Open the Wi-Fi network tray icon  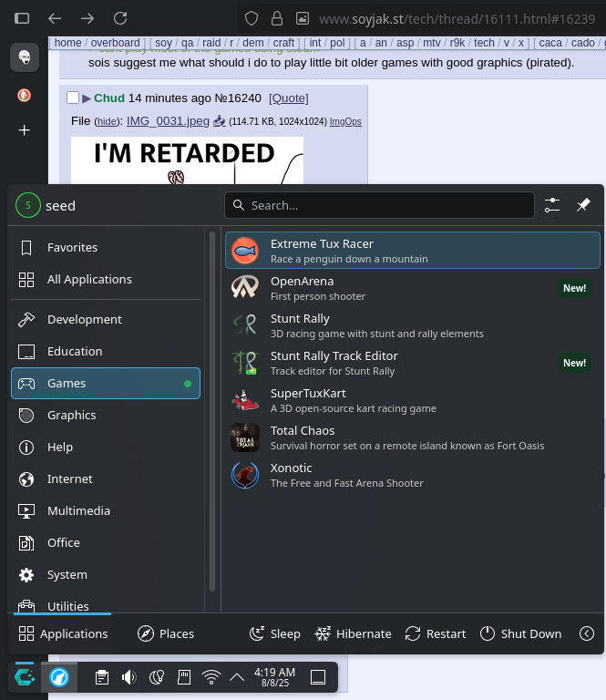[211, 677]
